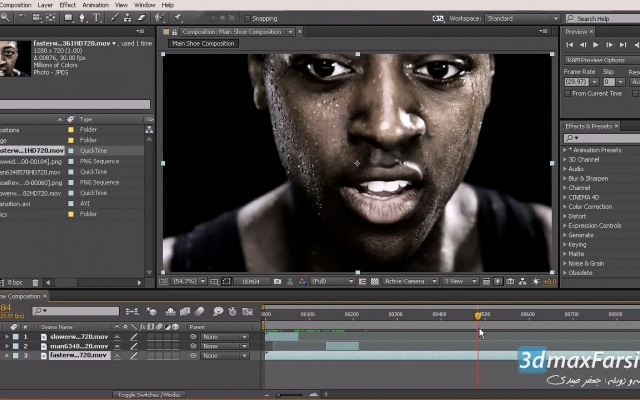
Task: Toggle Frame Blending timeline switch
Action: tap(185, 312)
